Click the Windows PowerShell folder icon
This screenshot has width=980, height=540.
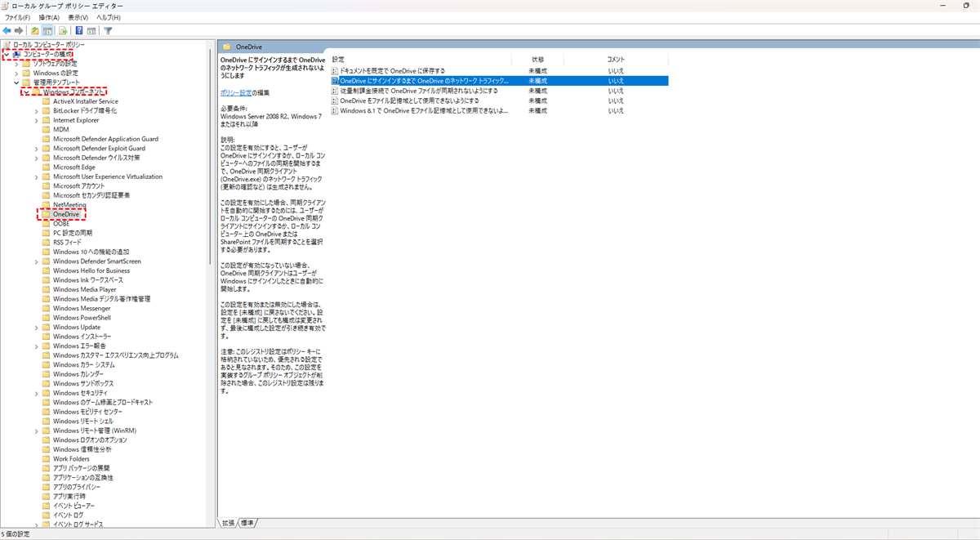pos(47,318)
